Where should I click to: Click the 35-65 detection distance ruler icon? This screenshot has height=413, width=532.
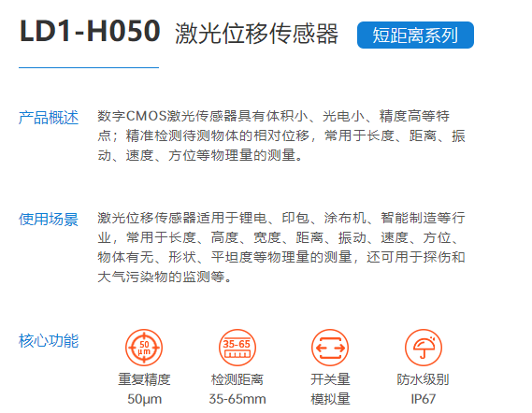click(237, 348)
